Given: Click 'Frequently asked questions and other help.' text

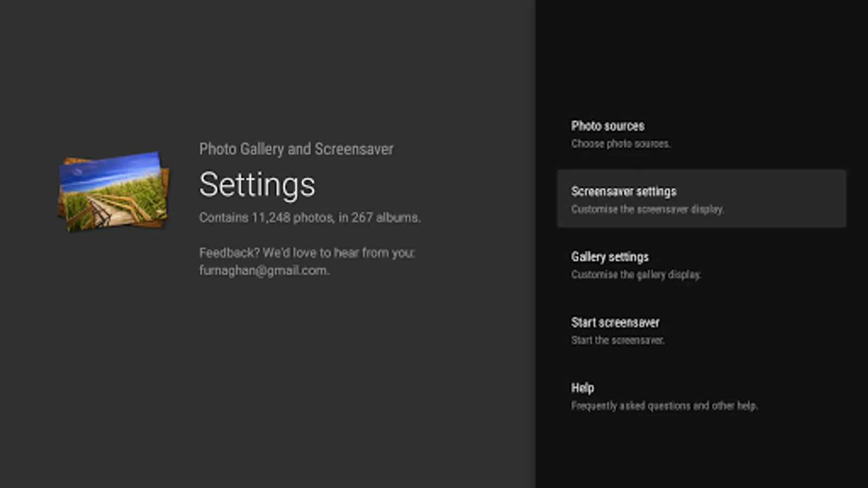Looking at the screenshot, I should (664, 406).
